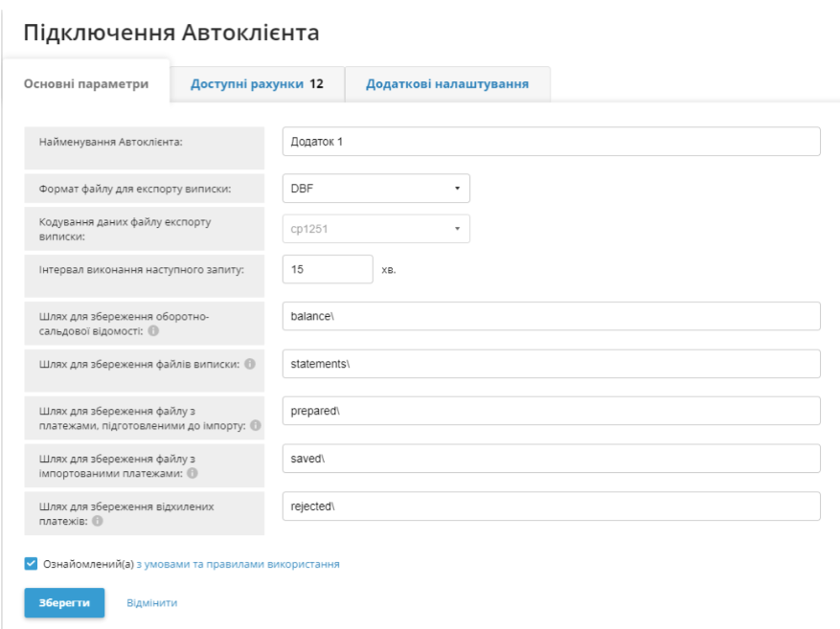Select the interval input containing 15

click(x=326, y=269)
